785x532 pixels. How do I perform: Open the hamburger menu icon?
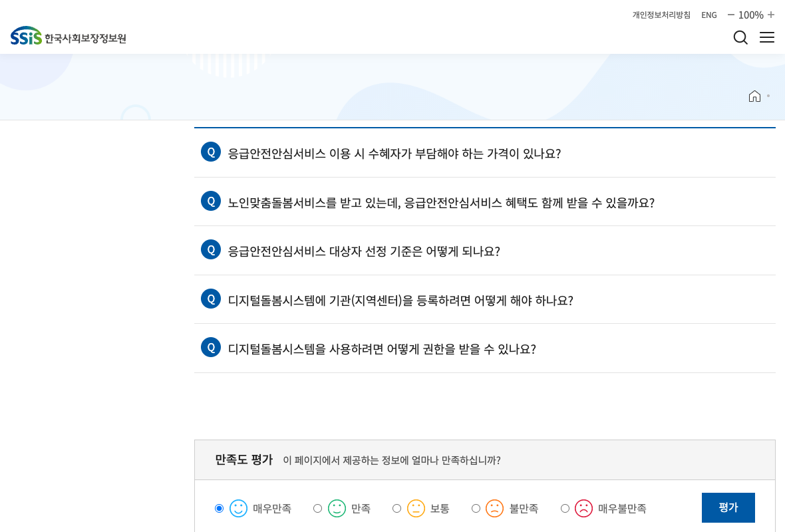pos(766,37)
